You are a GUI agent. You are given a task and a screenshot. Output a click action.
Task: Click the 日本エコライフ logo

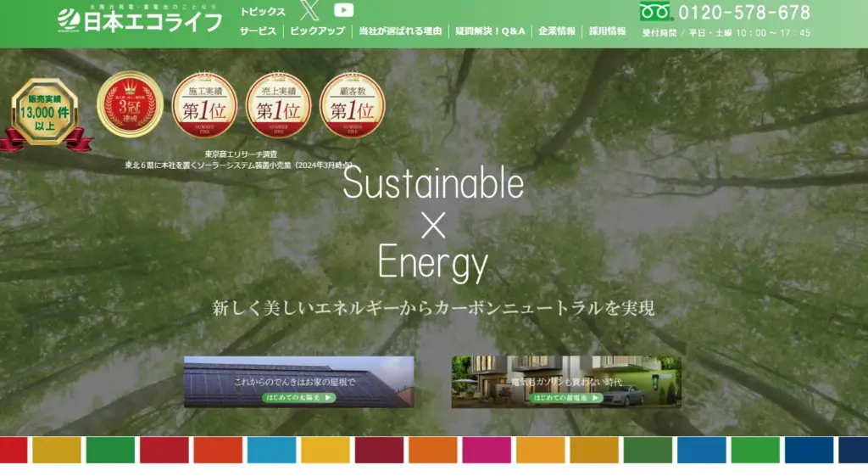coord(140,20)
